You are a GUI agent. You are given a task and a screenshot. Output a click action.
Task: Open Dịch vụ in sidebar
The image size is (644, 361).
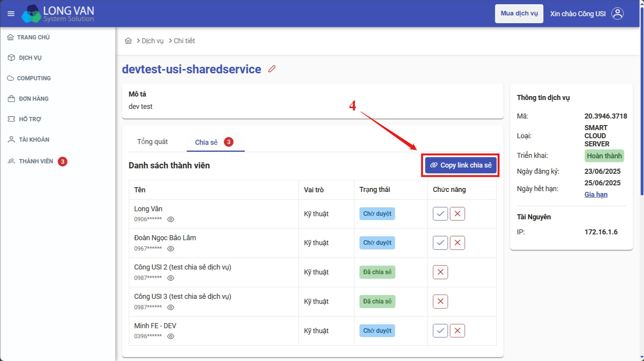point(25,58)
